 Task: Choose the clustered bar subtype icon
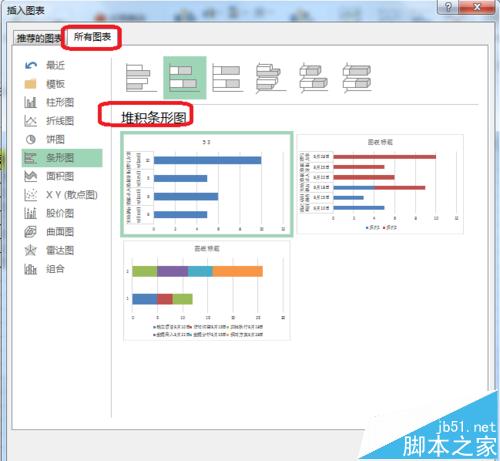point(141,78)
